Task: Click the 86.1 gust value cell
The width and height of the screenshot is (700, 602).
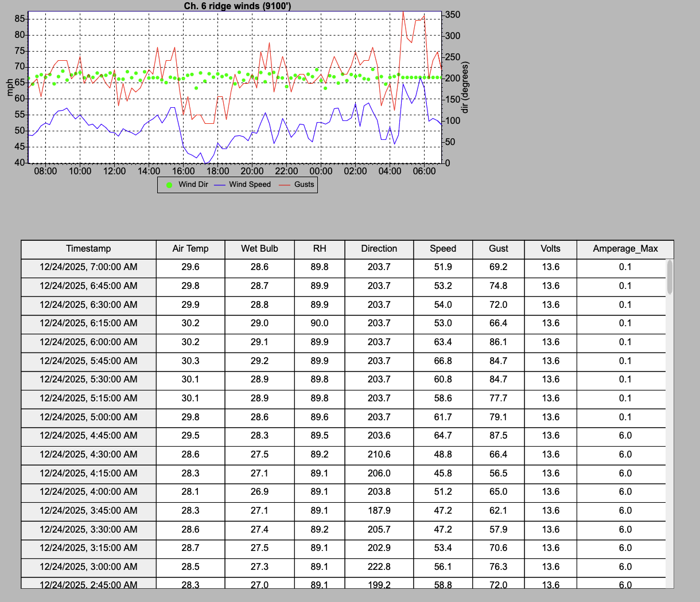Action: (x=497, y=342)
